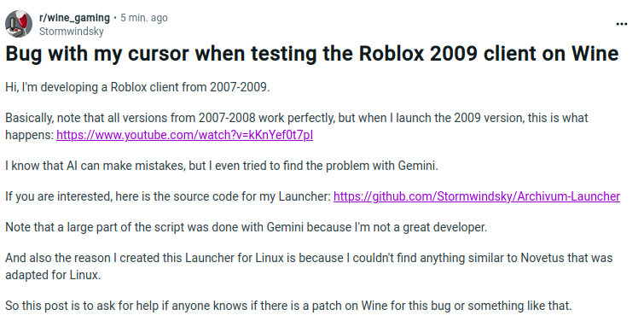Screen dimensions: 644x327
Task: Click the sentence 'So this post is to ask for help'
Action: pyautogui.click(x=82, y=306)
